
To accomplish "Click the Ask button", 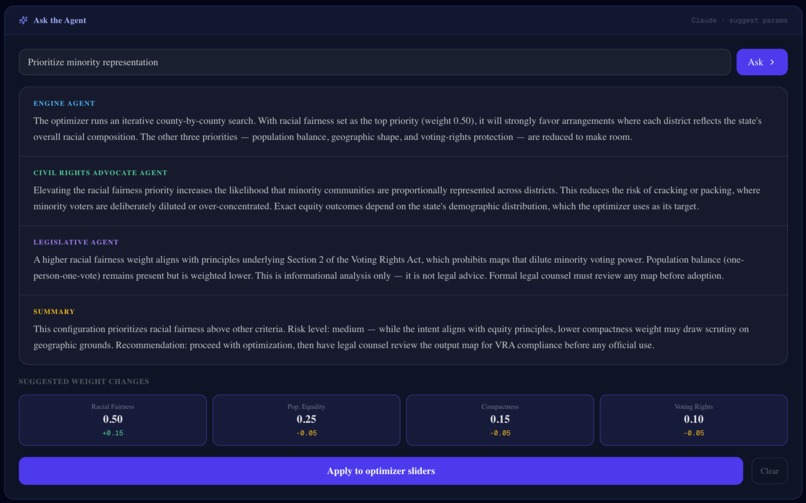I will tap(762, 62).
